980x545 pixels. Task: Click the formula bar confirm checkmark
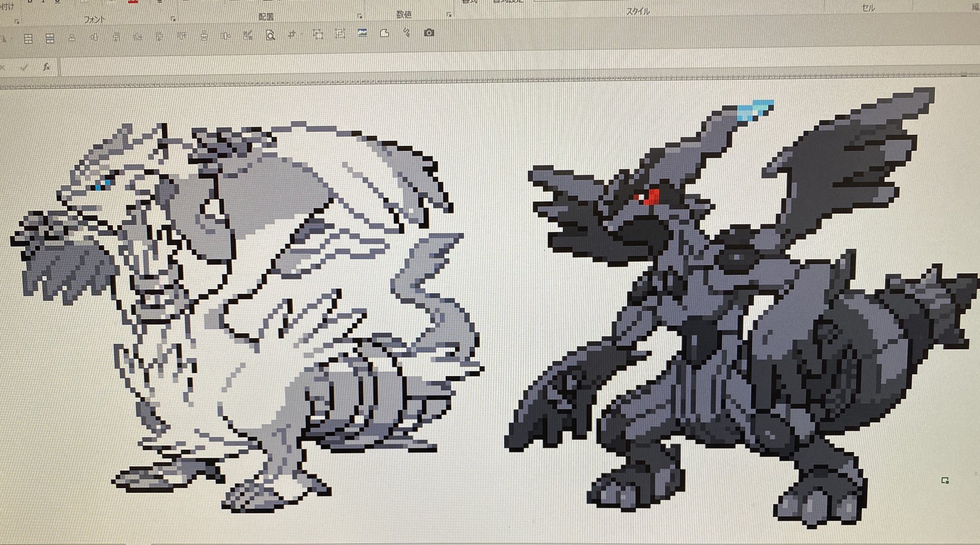point(24,68)
